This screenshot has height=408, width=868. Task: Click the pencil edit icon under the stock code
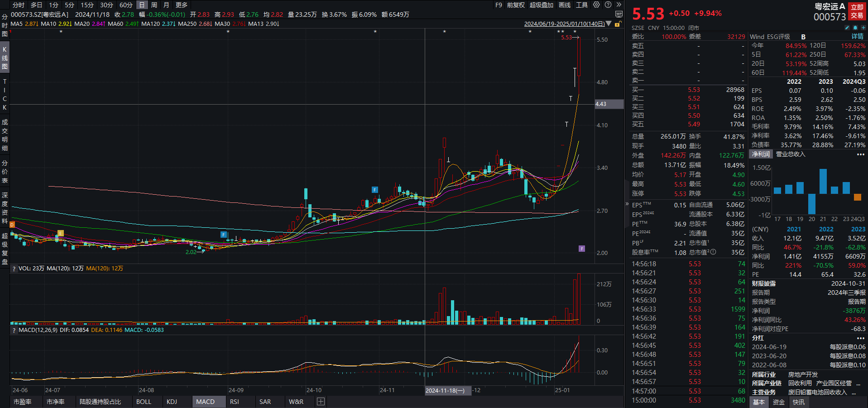coord(847,28)
